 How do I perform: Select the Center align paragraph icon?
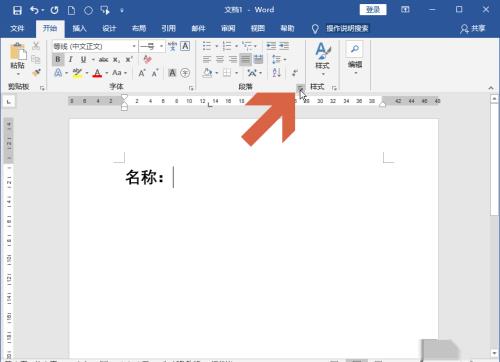[x=220, y=60]
